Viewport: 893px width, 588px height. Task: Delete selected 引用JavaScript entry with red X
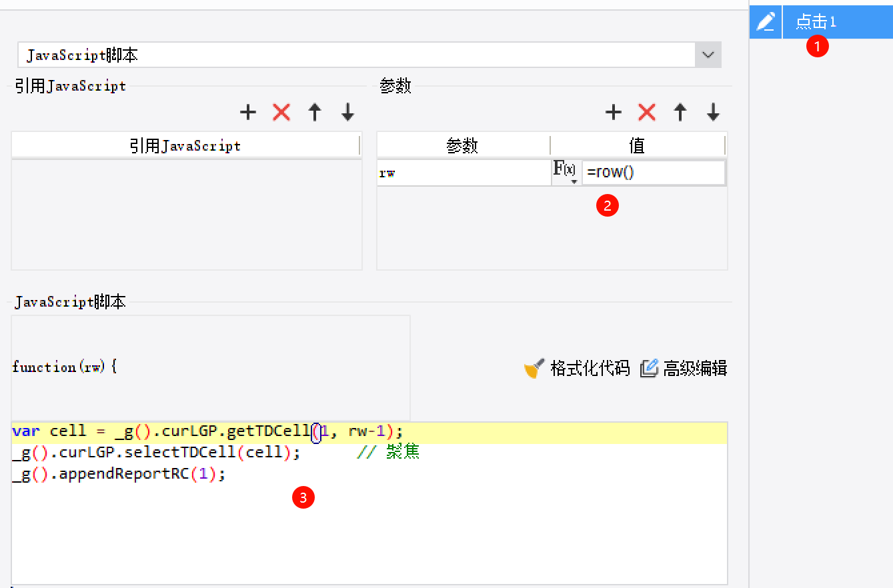coord(281,112)
